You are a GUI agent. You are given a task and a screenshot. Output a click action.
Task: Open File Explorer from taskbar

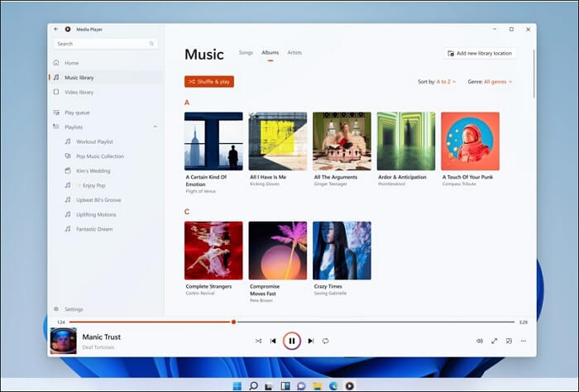(317, 386)
